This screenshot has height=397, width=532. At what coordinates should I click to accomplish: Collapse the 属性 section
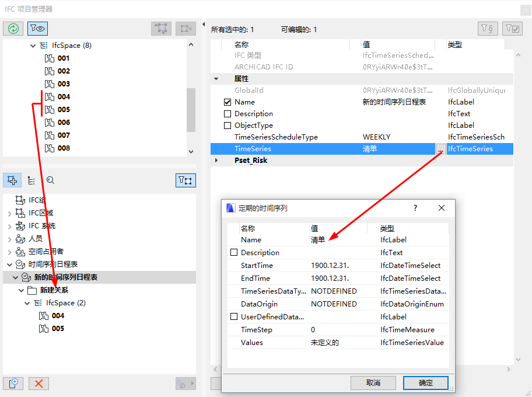point(216,79)
